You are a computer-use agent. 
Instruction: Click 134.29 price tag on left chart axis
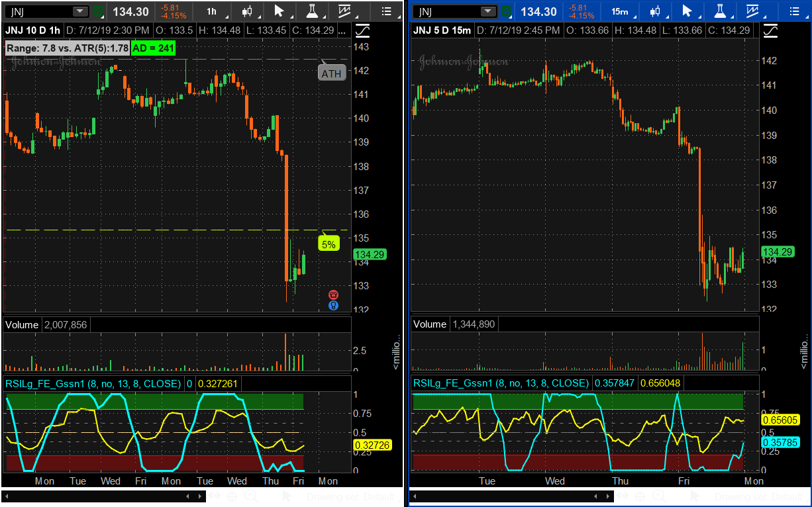[x=370, y=254]
